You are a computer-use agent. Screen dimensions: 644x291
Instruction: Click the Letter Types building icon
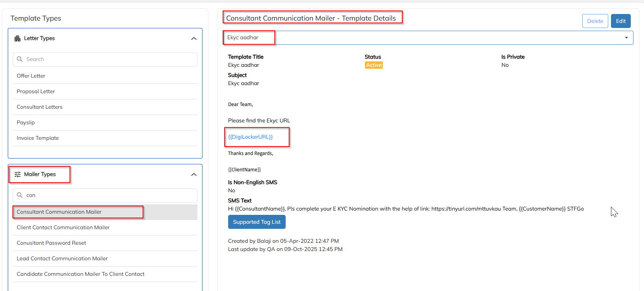coord(17,38)
